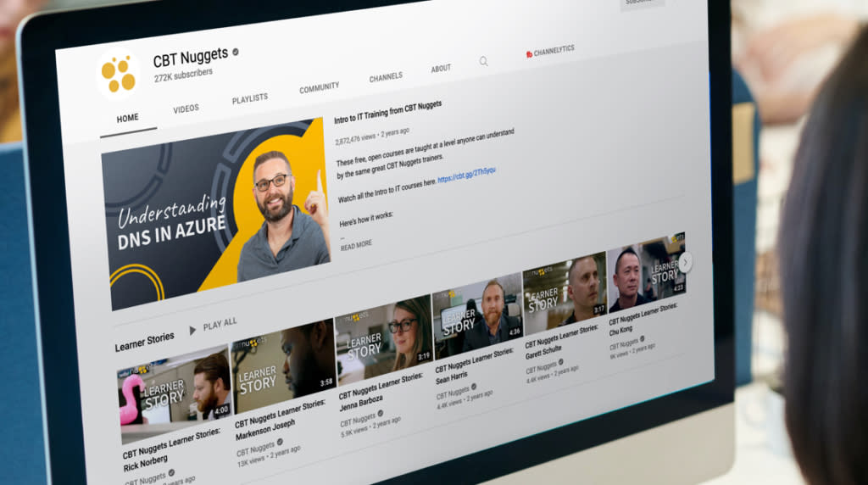868x485 pixels.
Task: Open the Community tab
Action: point(319,87)
